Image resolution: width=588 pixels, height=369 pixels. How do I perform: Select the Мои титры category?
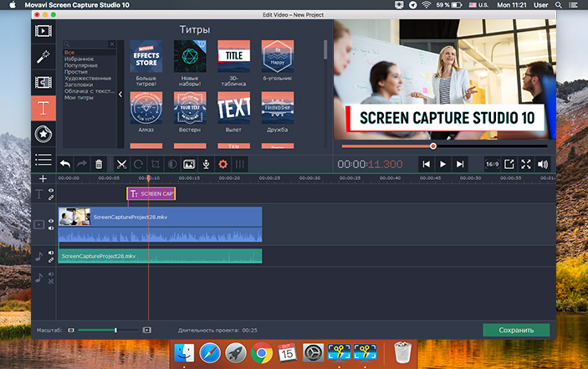click(x=79, y=98)
